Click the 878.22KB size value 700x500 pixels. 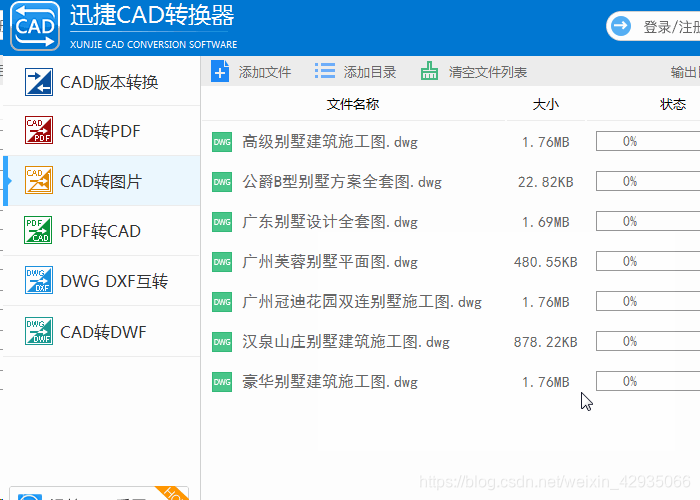(546, 342)
